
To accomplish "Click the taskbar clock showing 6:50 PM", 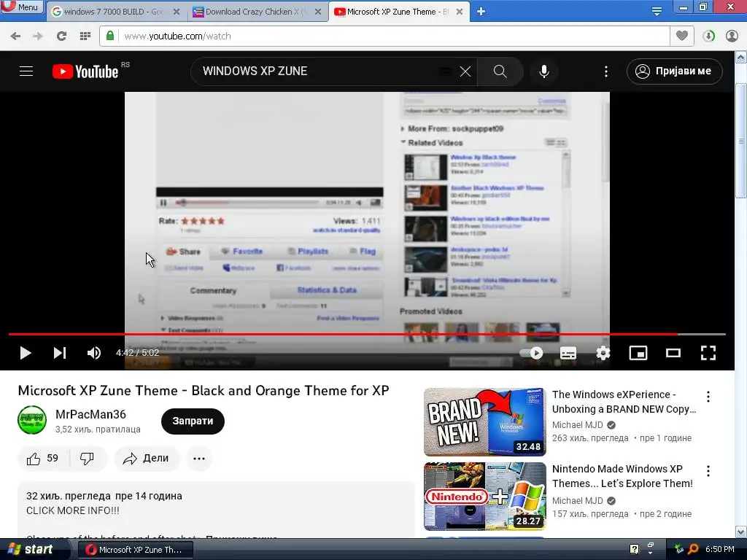I will (720, 549).
